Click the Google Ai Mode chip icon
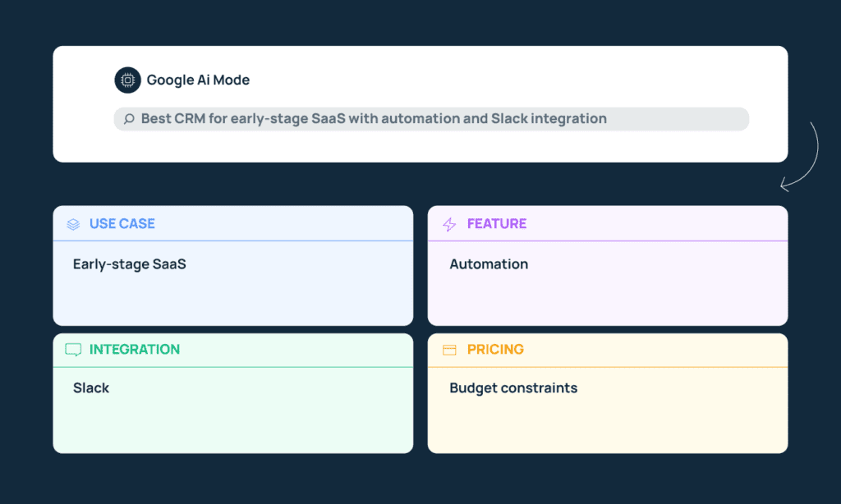 point(127,80)
